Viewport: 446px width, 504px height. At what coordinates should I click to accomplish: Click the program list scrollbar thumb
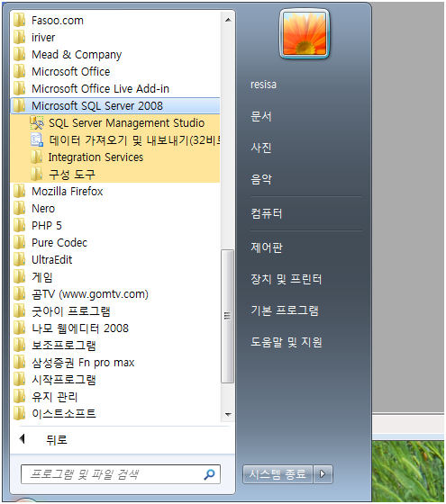pos(227,316)
